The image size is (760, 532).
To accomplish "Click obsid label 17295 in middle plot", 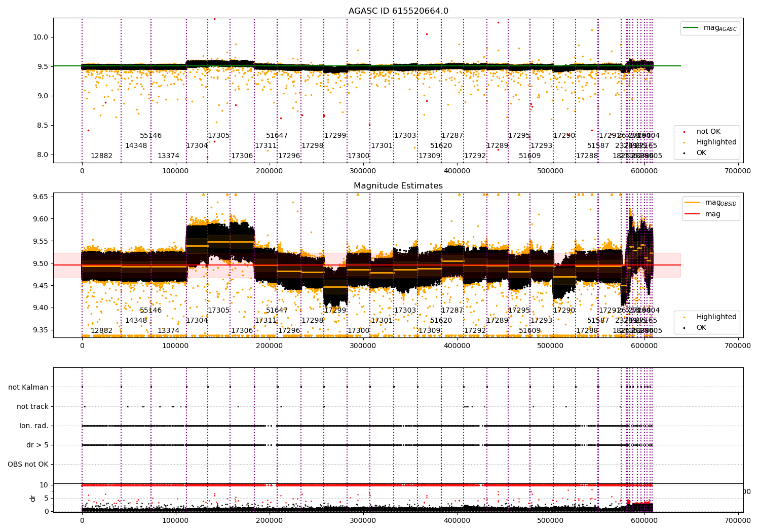I will (519, 310).
